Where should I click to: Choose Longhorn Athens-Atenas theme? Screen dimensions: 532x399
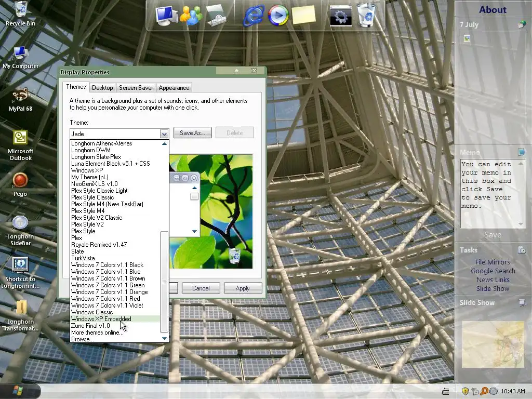click(x=115, y=143)
